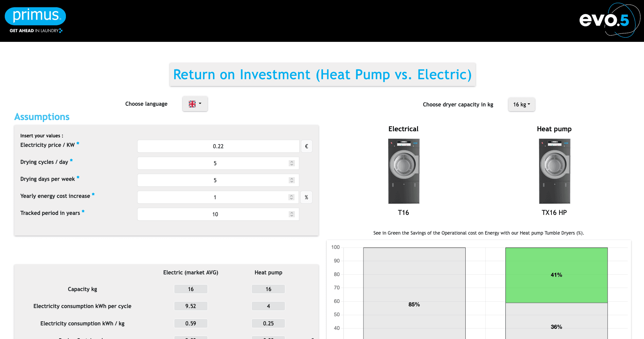This screenshot has width=644, height=339.
Task: Open the Choose language dropdown
Action: click(195, 104)
